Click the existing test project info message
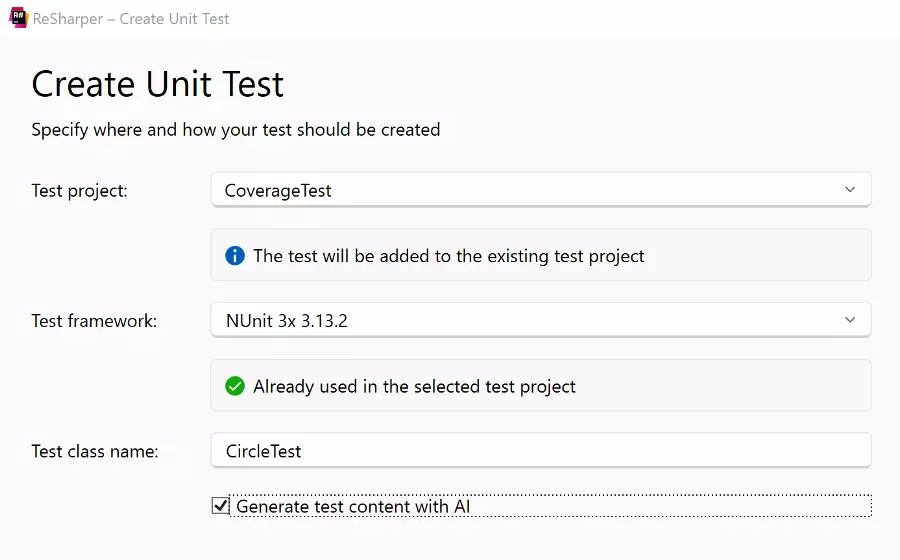The width and height of the screenshot is (900, 560). click(x=448, y=256)
